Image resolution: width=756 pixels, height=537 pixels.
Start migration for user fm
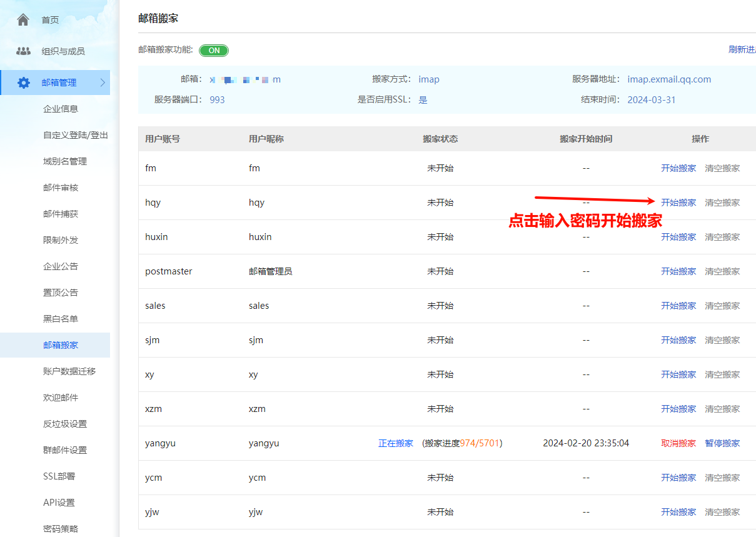[678, 168]
